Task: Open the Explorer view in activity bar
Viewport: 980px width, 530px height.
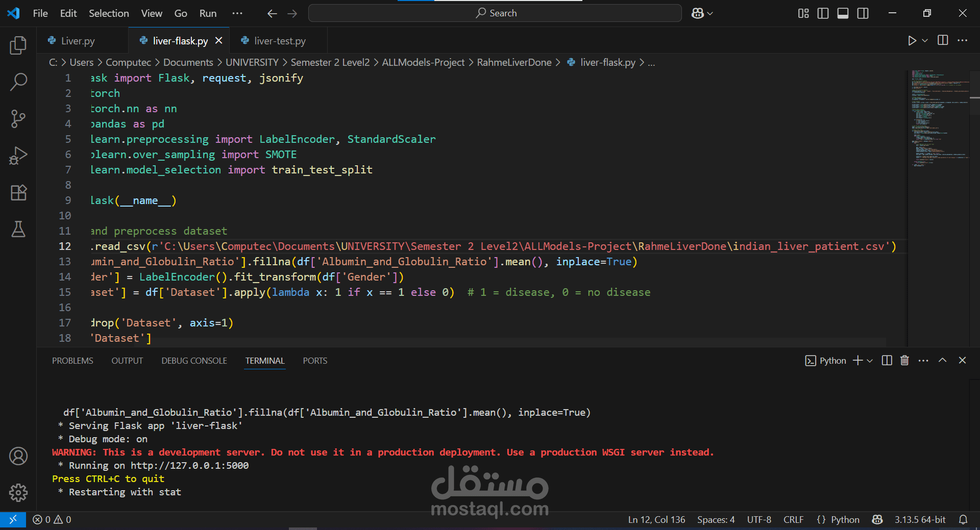Action: point(18,45)
